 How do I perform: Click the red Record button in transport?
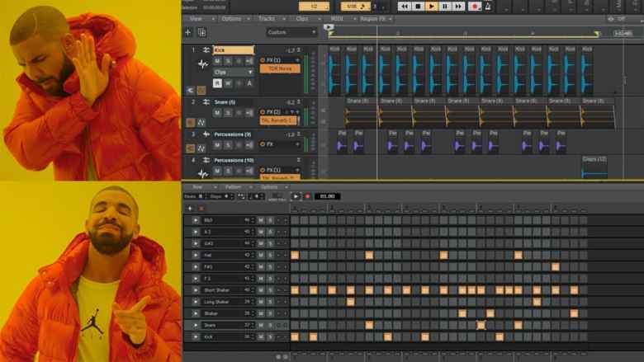point(475,6)
